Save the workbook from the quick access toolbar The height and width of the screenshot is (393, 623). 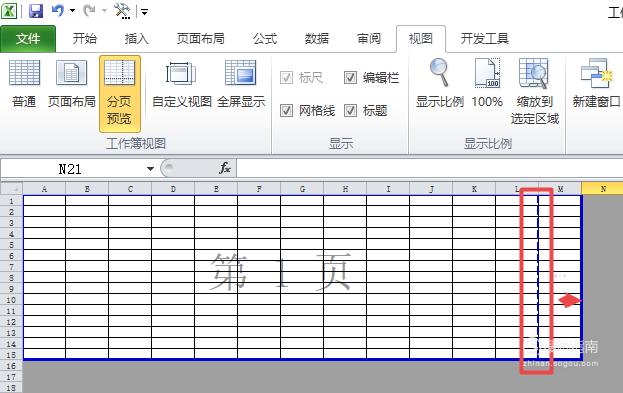[36, 11]
